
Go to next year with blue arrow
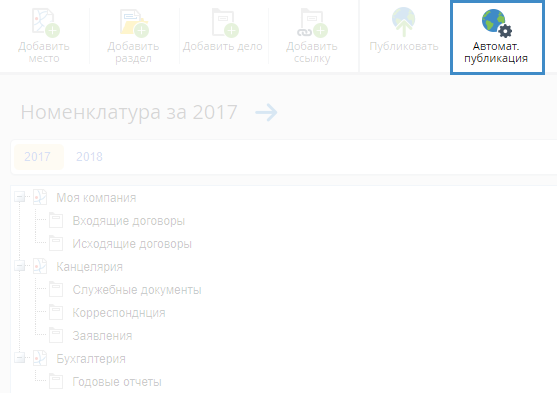(266, 113)
